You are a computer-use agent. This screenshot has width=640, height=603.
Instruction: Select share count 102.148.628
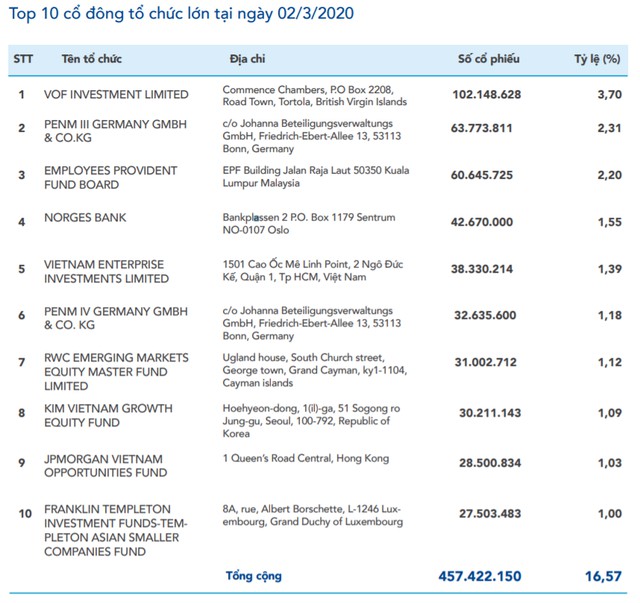tap(487, 95)
